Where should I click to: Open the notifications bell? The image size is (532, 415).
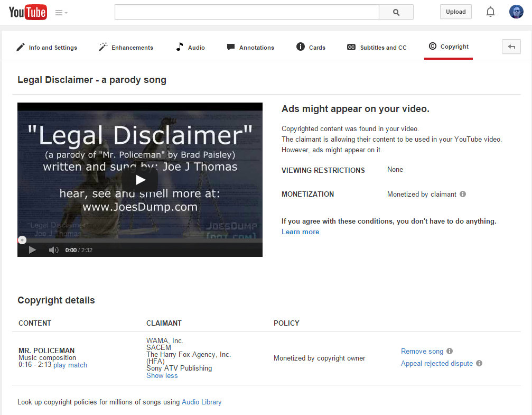click(490, 12)
